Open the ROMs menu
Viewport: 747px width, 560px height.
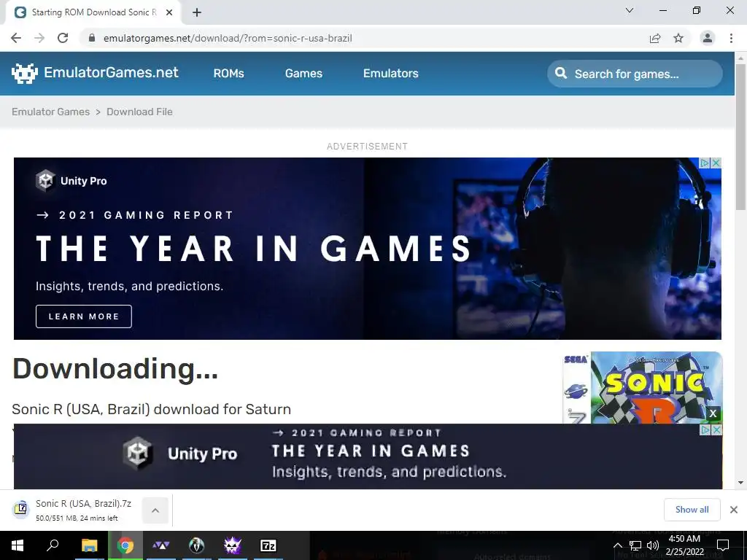[x=228, y=74]
